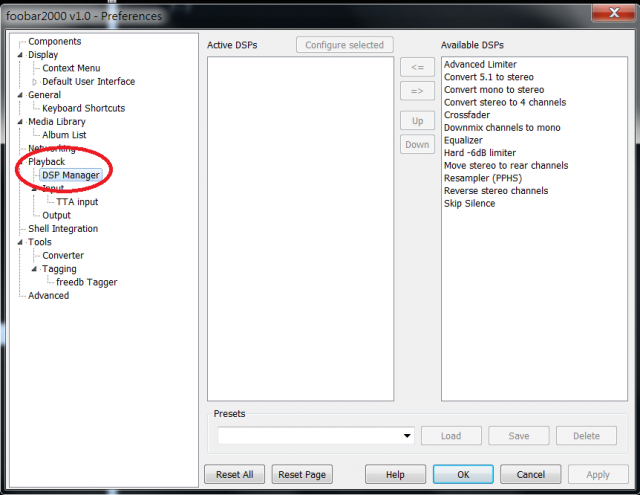Open the Playback preferences page

(x=46, y=162)
